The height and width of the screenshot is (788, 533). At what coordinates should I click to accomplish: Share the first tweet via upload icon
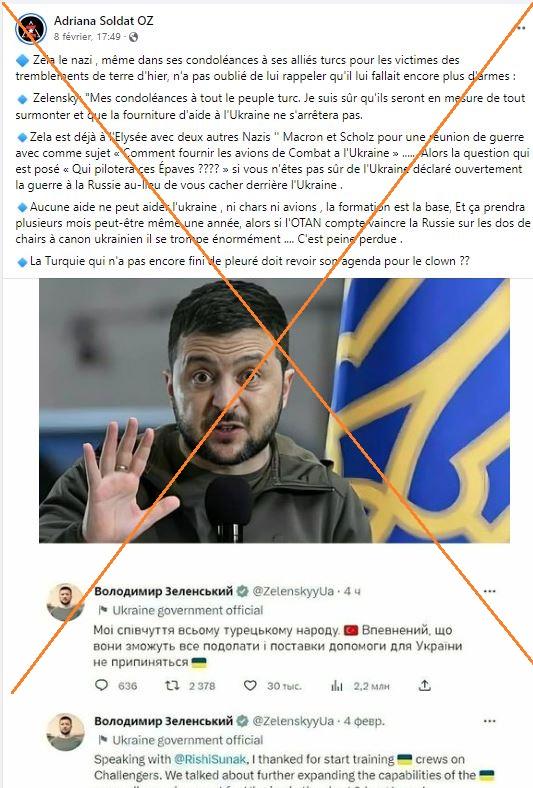tap(424, 685)
